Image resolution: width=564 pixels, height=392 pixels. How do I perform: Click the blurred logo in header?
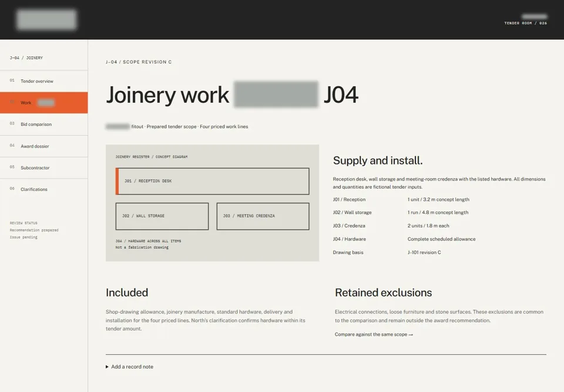tap(46, 19)
